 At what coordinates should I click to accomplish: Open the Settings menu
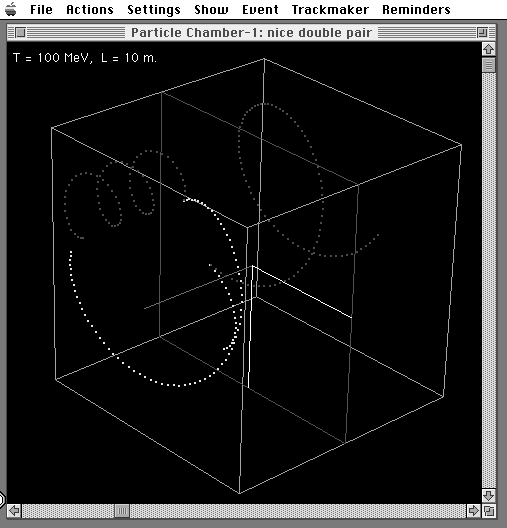coord(154,10)
